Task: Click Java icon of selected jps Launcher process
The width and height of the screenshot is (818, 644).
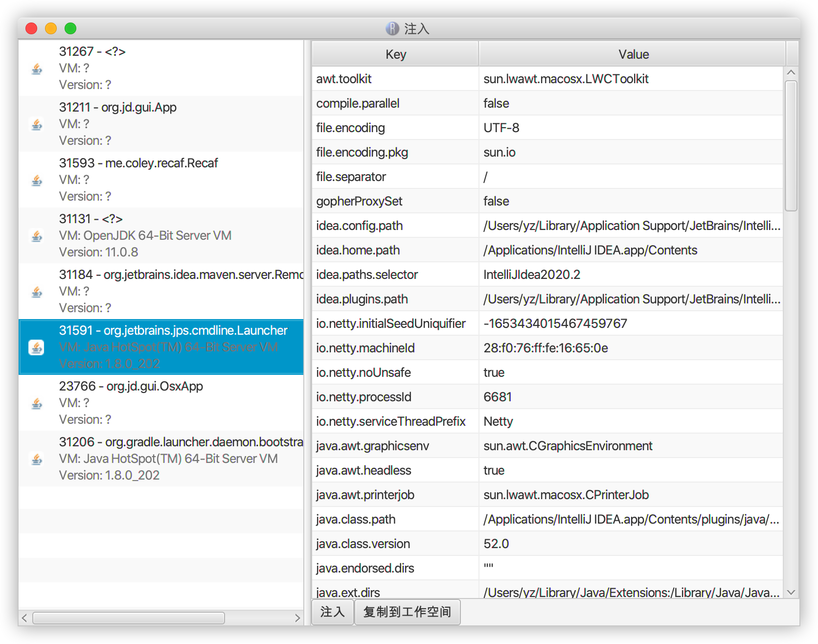Action: click(37, 347)
